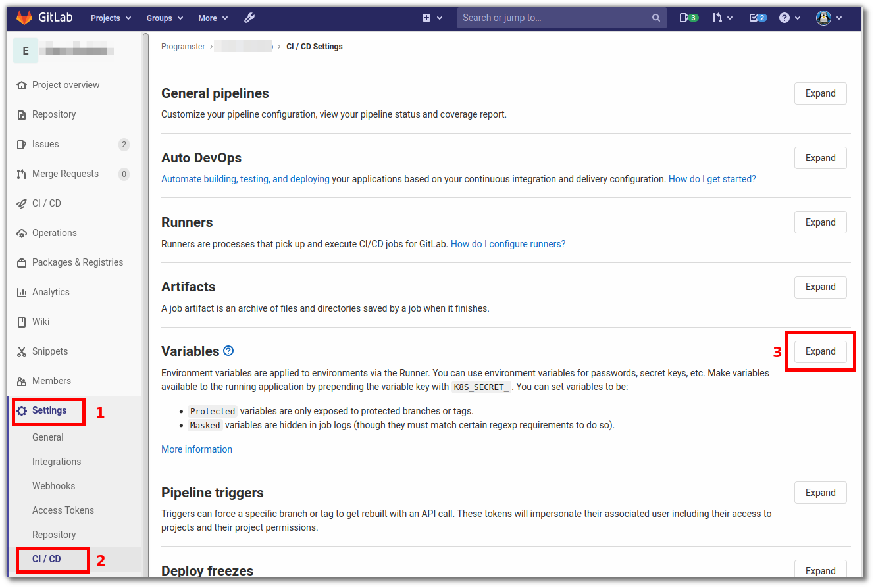The image size is (874, 588).
Task: Open Packages & Registries in the sidebar
Action: 78,262
